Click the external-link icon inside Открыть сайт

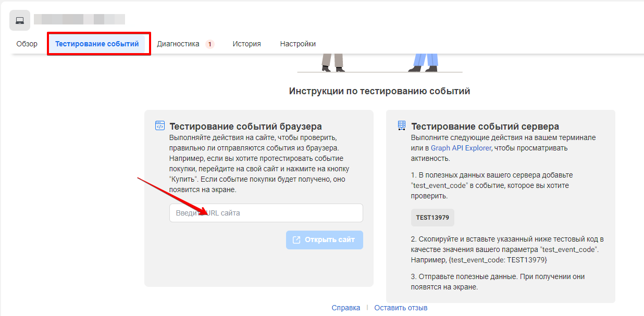(296, 240)
